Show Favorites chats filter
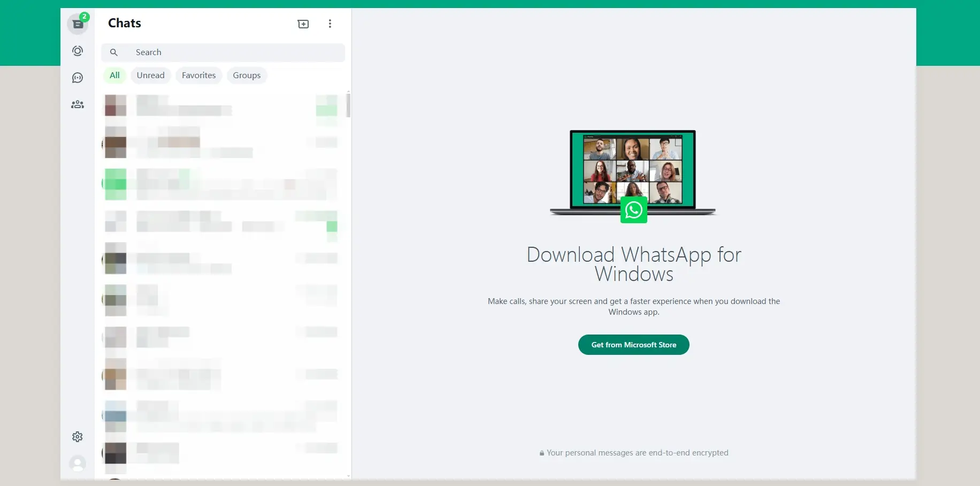The height and width of the screenshot is (486, 980). coord(199,75)
